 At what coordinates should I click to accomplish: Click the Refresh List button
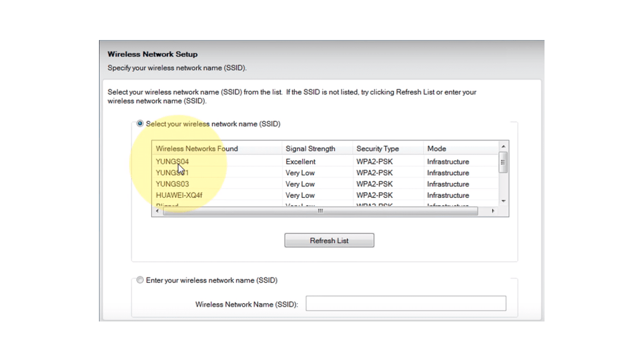329,240
